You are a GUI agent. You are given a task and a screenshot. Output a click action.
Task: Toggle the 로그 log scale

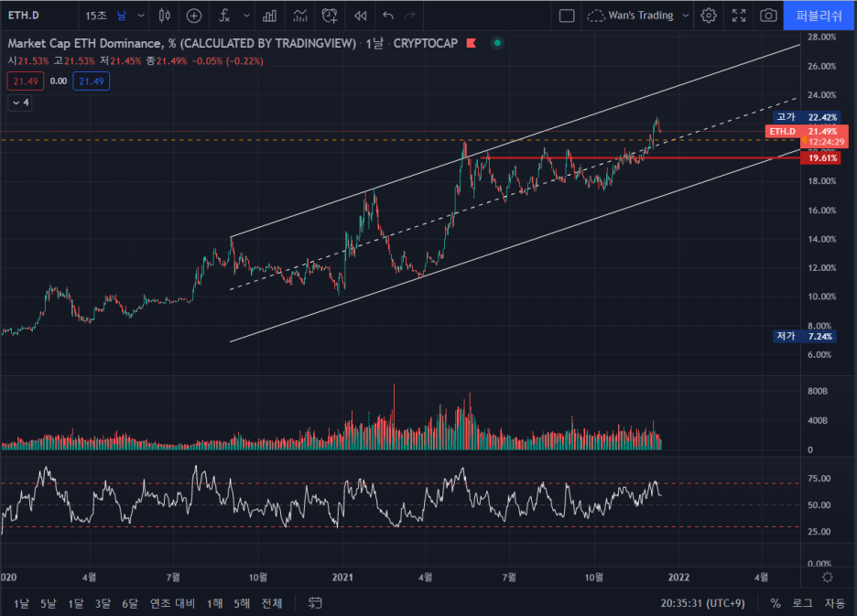[802, 603]
